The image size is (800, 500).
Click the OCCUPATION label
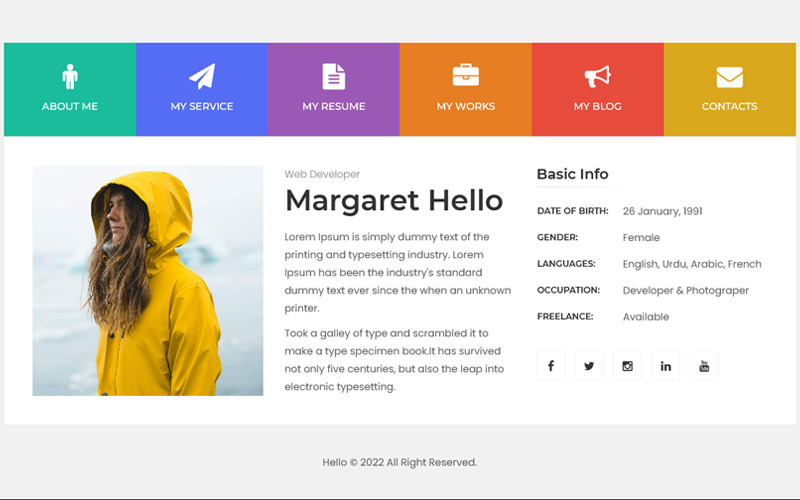pyautogui.click(x=568, y=290)
